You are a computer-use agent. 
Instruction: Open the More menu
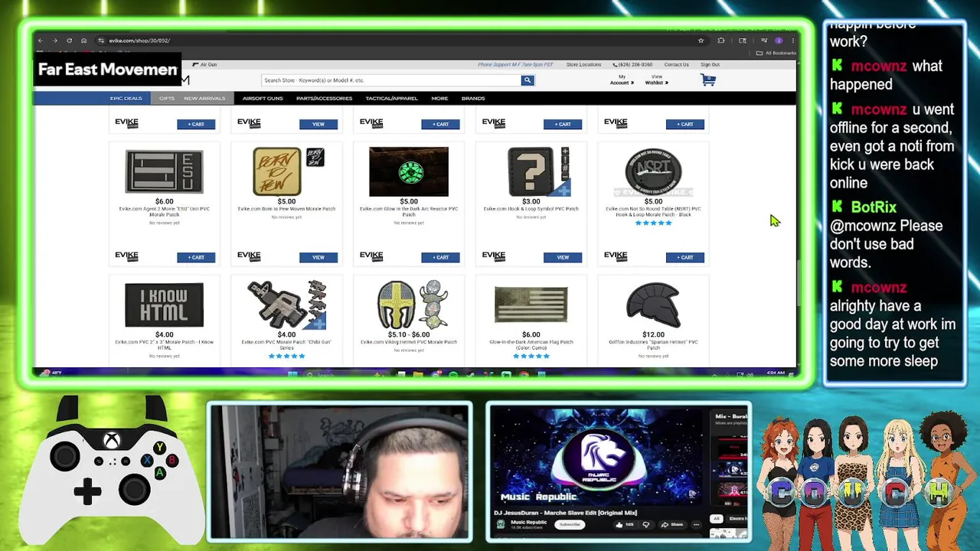439,99
